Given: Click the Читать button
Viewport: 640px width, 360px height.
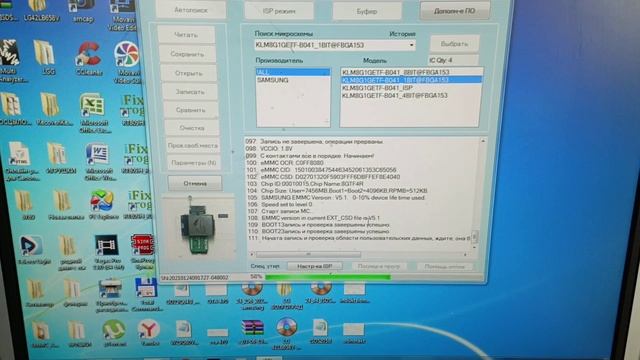Looking at the screenshot, I should 186,35.
